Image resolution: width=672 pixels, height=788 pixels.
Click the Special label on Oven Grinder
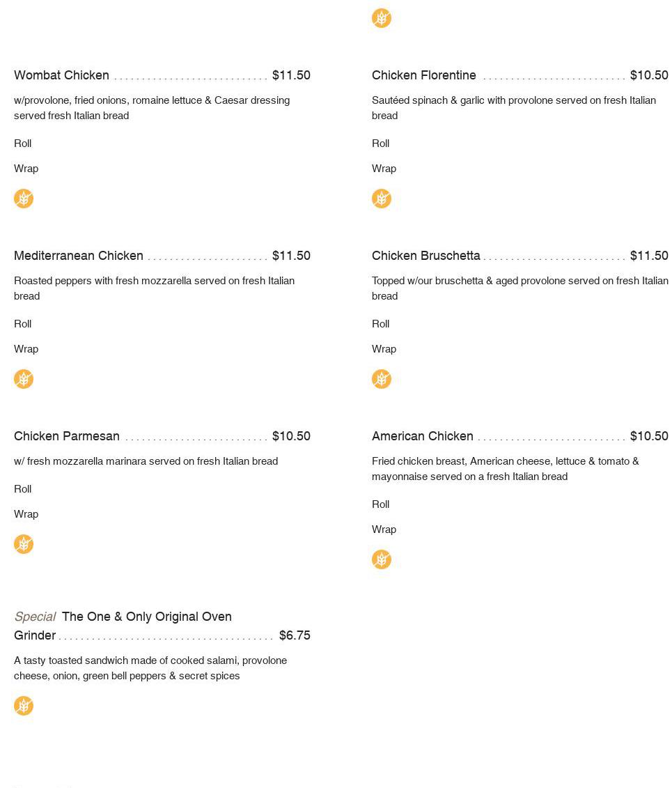[35, 617]
